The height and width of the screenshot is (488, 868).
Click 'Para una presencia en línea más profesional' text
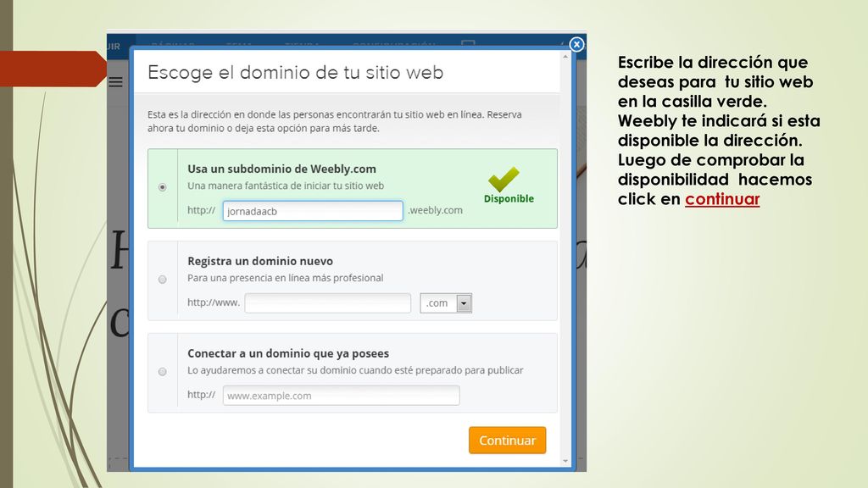click(x=285, y=278)
